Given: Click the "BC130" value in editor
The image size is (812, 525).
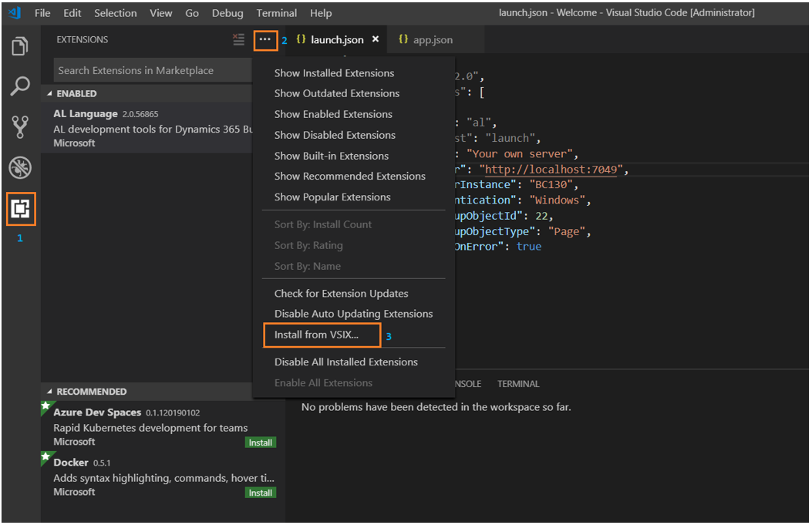Looking at the screenshot, I should [551, 185].
